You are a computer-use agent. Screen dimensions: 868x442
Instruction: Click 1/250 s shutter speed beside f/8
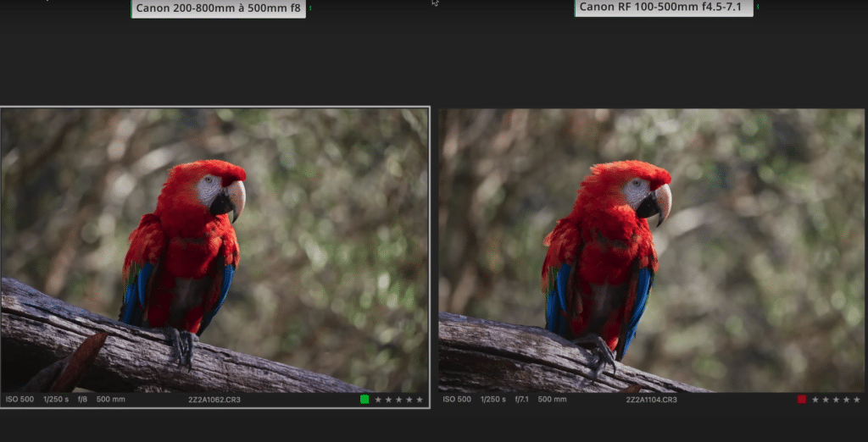(56, 400)
